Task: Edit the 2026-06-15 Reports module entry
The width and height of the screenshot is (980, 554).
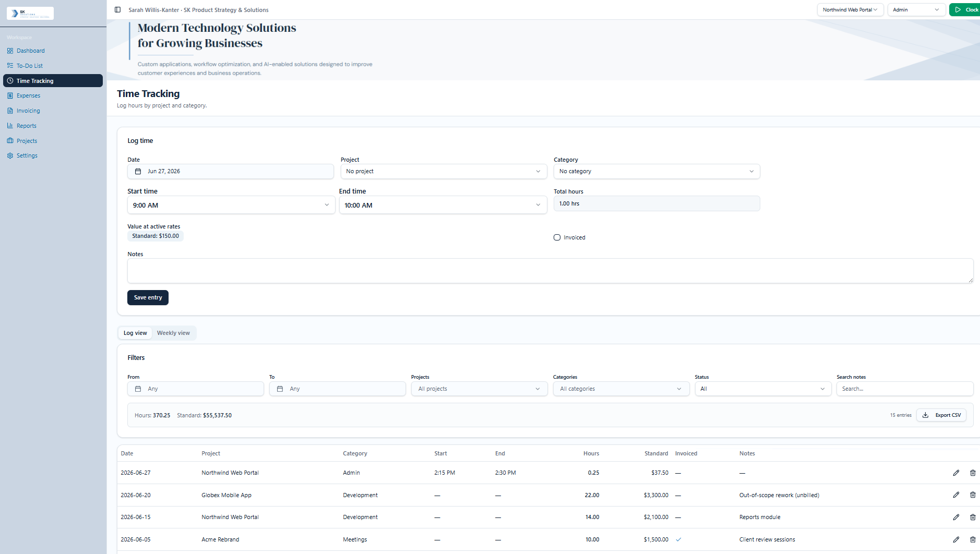Action: coord(956,517)
